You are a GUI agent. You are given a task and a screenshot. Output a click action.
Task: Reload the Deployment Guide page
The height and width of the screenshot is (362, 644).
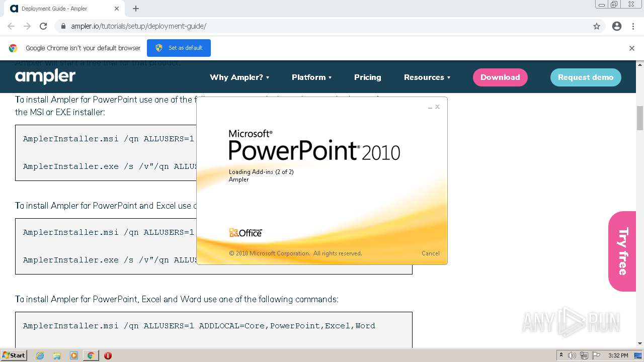click(43, 26)
